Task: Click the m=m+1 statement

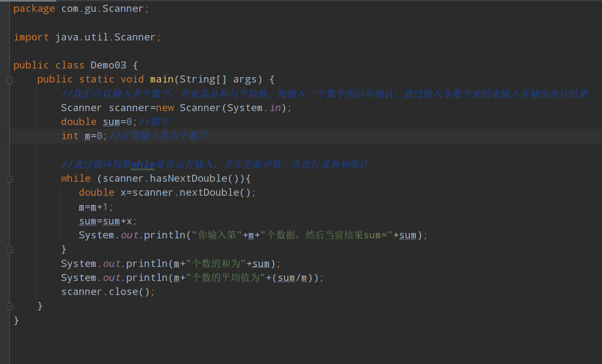Action: click(x=96, y=207)
